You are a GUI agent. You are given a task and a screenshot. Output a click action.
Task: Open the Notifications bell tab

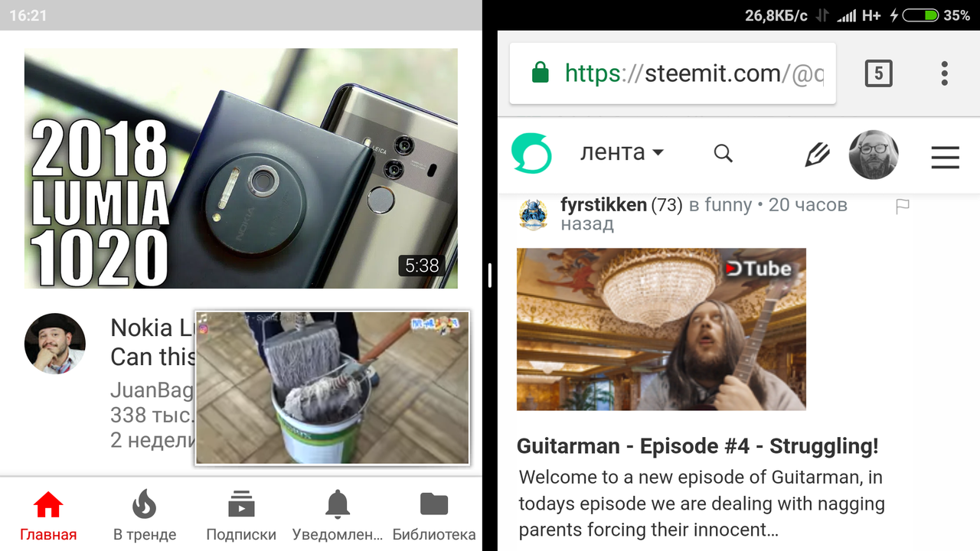[x=338, y=517]
